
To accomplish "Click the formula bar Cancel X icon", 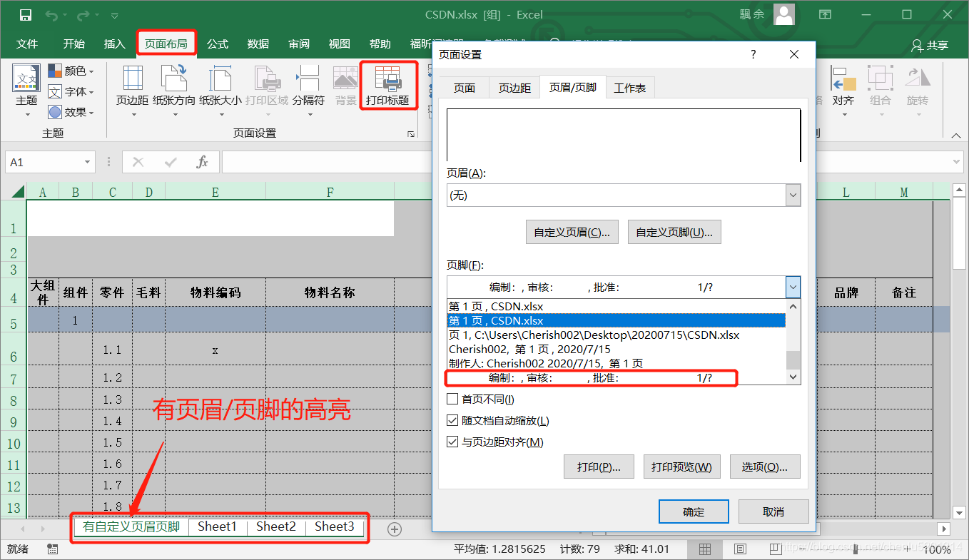I will point(138,162).
